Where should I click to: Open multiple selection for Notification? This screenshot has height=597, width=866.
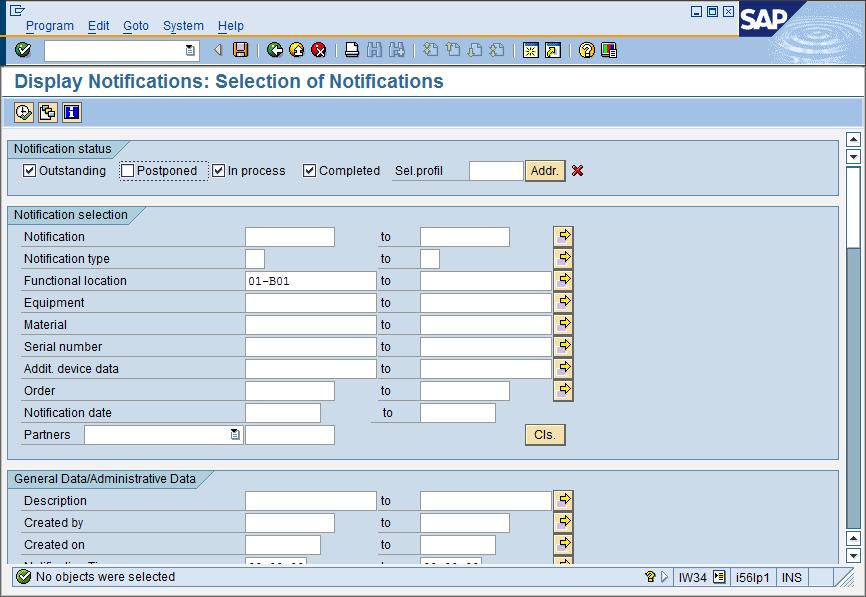563,236
